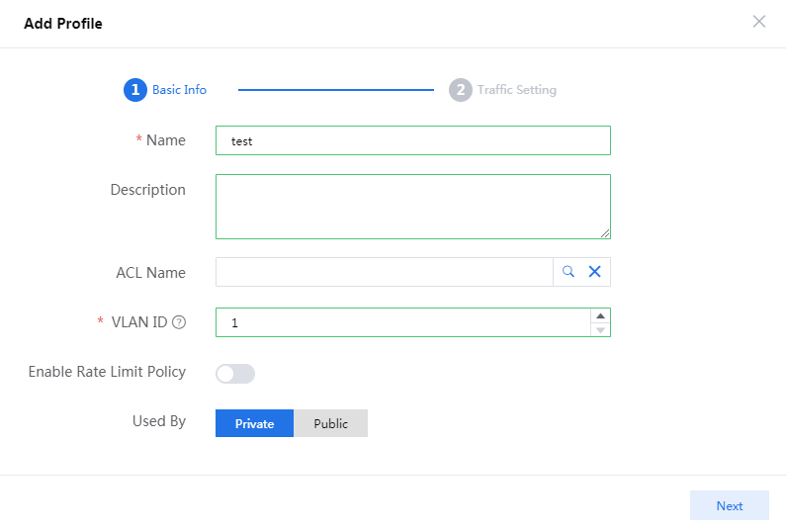Decrease VLAN ID with the down arrow
The image size is (786, 532).
point(600,329)
